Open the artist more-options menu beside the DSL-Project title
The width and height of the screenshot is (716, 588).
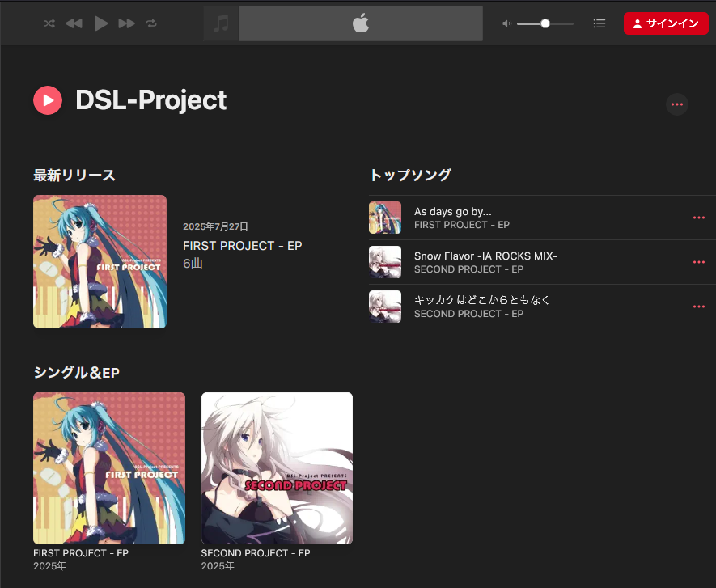[676, 104]
